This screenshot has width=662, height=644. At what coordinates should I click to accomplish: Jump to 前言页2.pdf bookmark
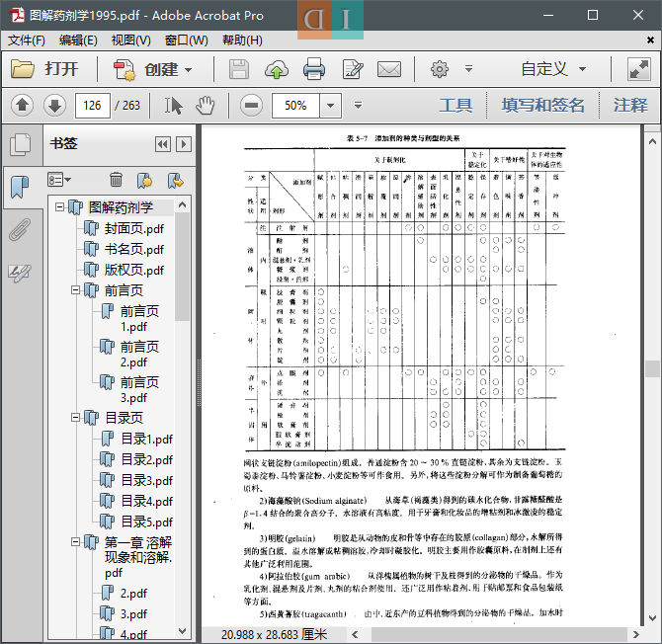click(139, 354)
